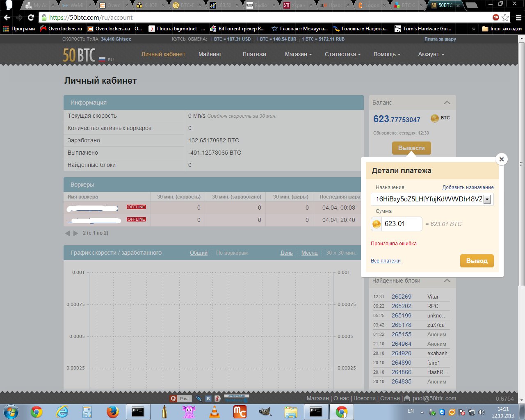Image resolution: width=525 pixels, height=420 pixels.
Task: Open the pink character app on the taskbar
Action: click(x=189, y=411)
